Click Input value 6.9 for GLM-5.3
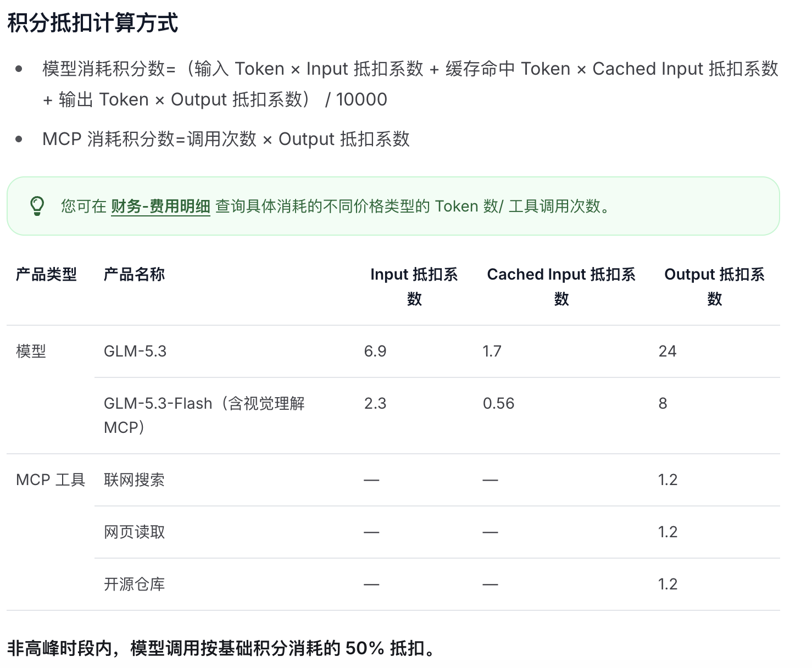This screenshot has width=812, height=668. tap(375, 351)
